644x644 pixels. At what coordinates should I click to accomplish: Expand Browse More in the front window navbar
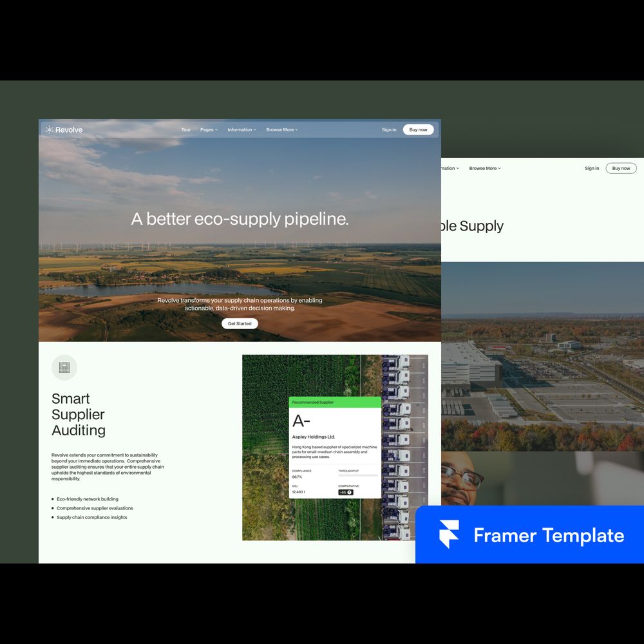click(x=282, y=129)
